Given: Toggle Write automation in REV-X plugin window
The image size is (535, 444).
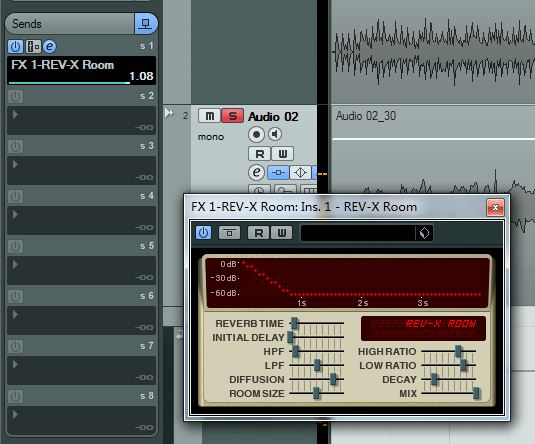Looking at the screenshot, I should pyautogui.click(x=281, y=233).
